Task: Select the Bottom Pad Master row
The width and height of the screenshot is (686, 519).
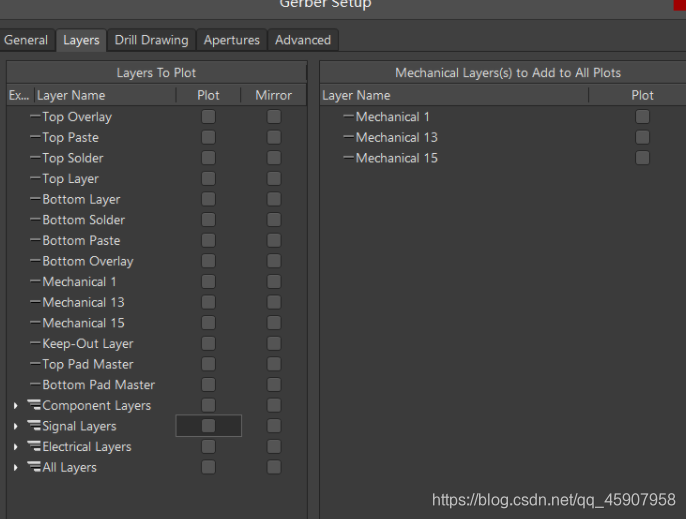Action: coord(157,385)
